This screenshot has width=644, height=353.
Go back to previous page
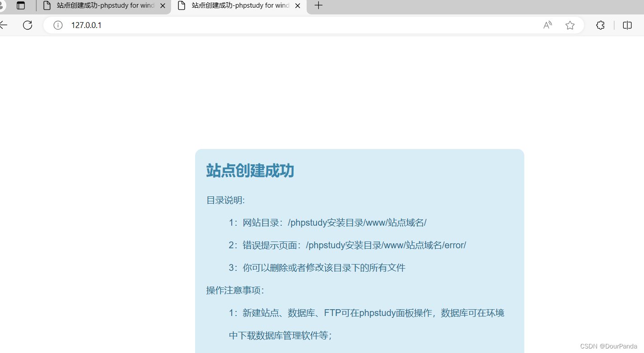(x=4, y=25)
